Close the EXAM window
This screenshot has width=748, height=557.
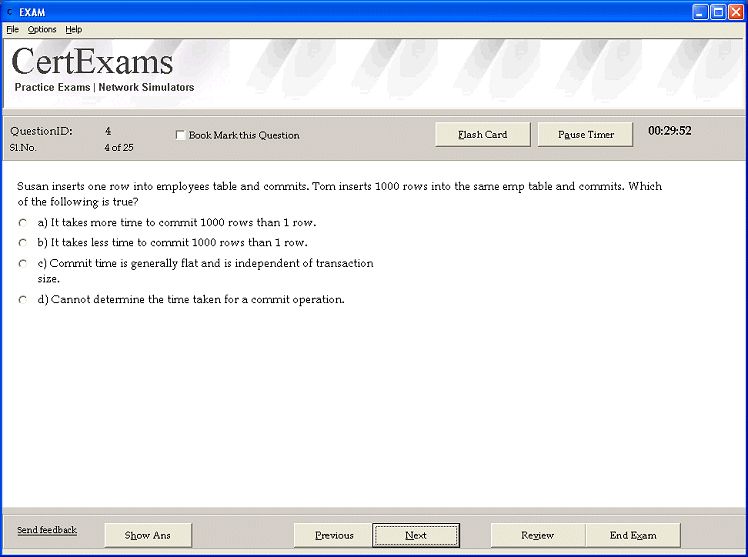[x=736, y=12]
